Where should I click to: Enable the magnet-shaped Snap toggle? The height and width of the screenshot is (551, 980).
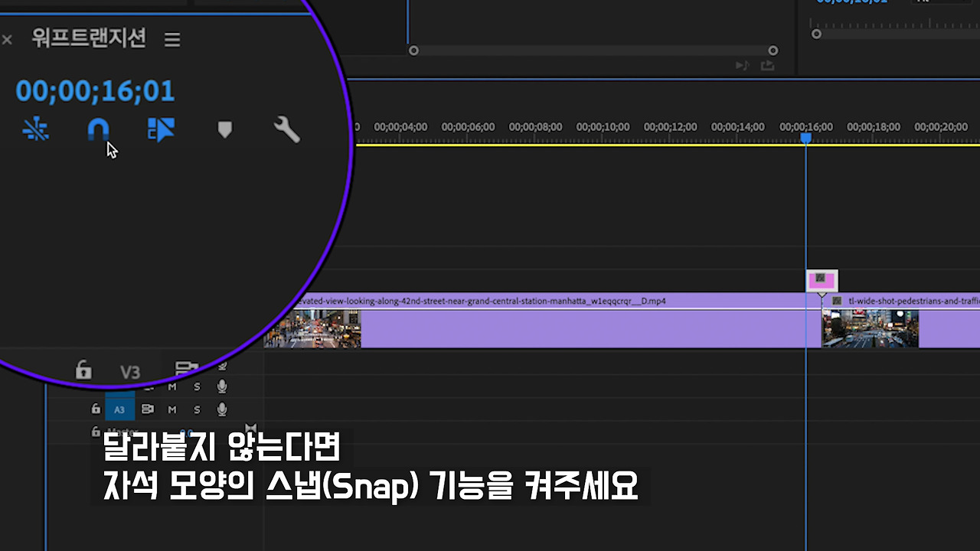coord(98,129)
